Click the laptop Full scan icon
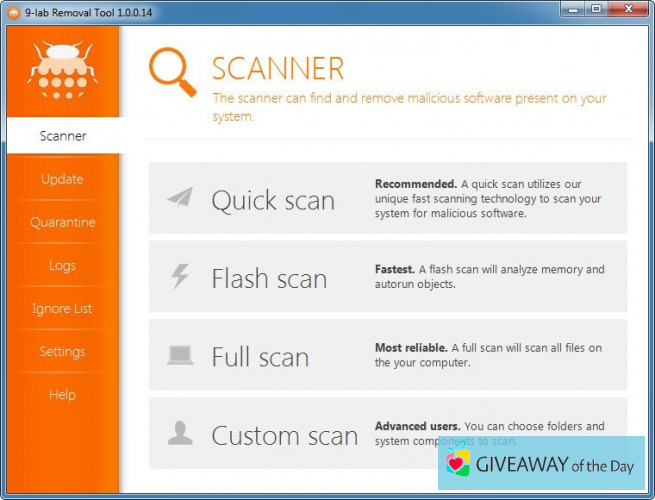Image resolution: width=655 pixels, height=500 pixels. point(180,355)
